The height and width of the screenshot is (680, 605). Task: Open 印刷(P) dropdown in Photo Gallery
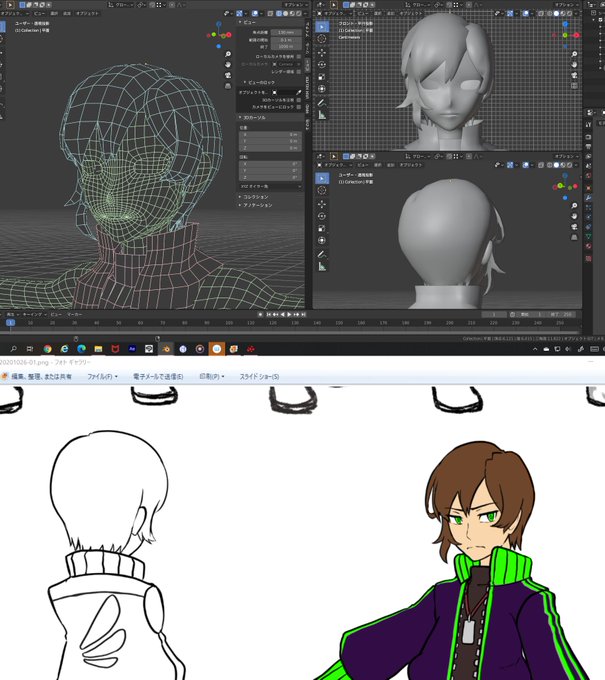212,376
